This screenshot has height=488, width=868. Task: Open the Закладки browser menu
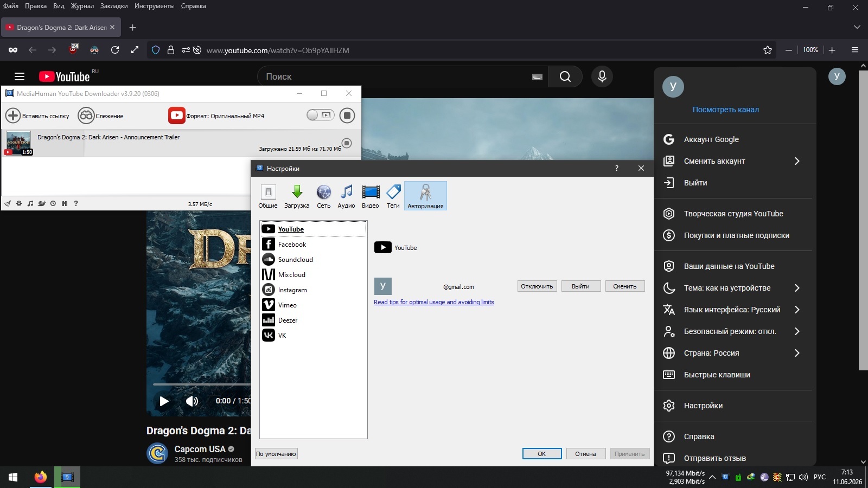point(114,6)
